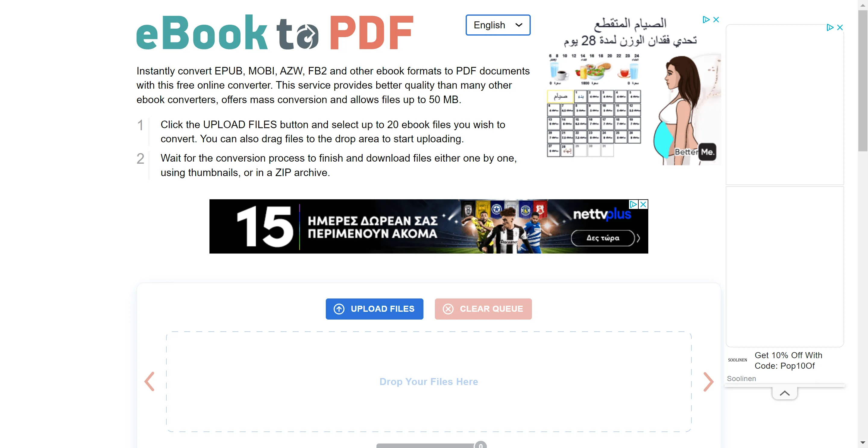Click the UPLOAD FILES button
The height and width of the screenshot is (448, 868).
[375, 309]
